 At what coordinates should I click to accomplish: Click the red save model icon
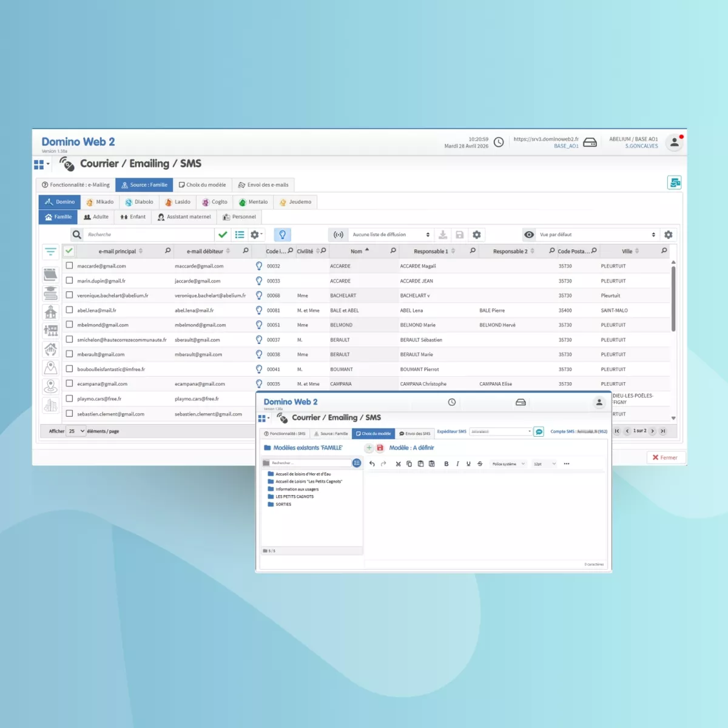pos(380,448)
